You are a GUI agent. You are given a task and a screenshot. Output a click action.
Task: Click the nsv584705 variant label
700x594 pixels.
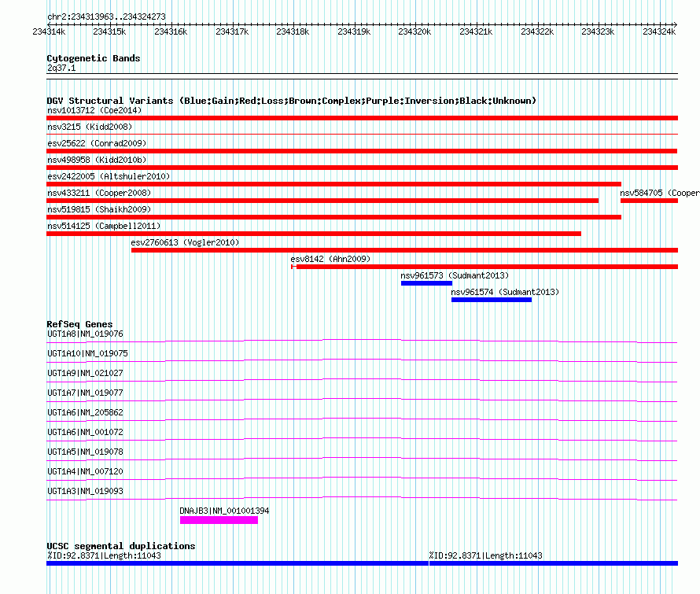(x=660, y=193)
